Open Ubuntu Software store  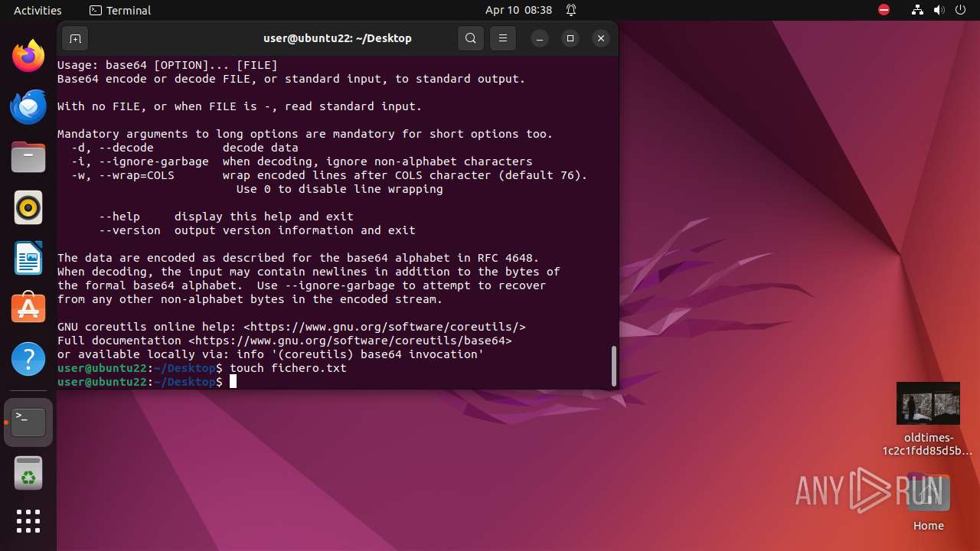[x=28, y=308]
